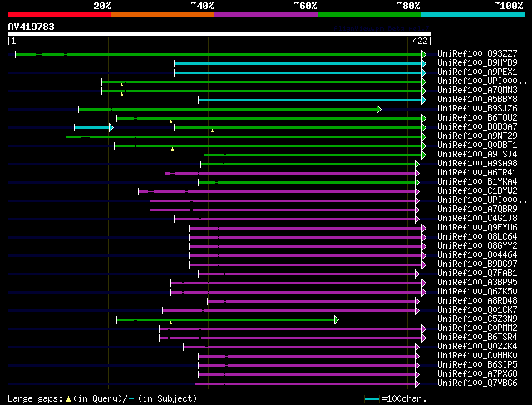The width and height of the screenshot is (532, 405).
Task: Open the UniRef100_A9PEX1 hit label
Action: 477,72
